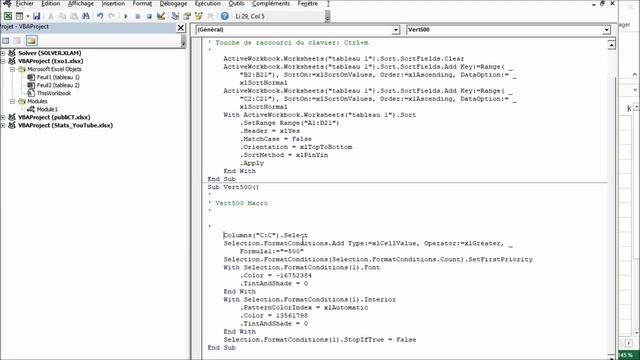Click the toolbar overflow options arrow
The width and height of the screenshot is (640, 360).
[327, 17]
